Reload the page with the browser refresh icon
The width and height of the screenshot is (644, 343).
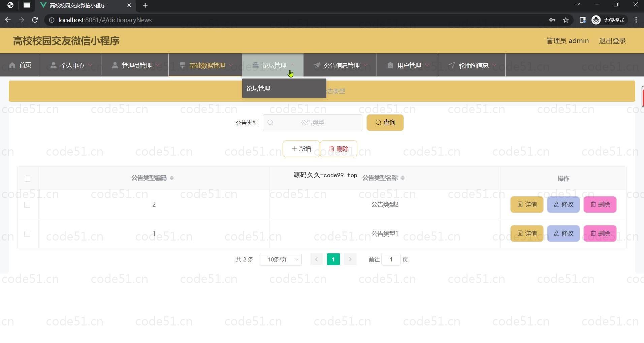(35, 20)
